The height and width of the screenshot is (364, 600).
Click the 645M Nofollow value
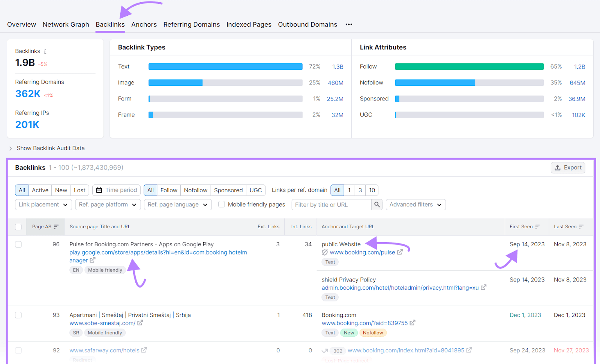577,83
